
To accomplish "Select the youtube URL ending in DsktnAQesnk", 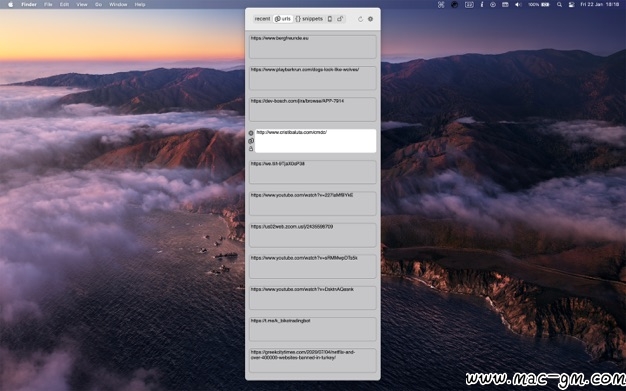I will [x=313, y=298].
